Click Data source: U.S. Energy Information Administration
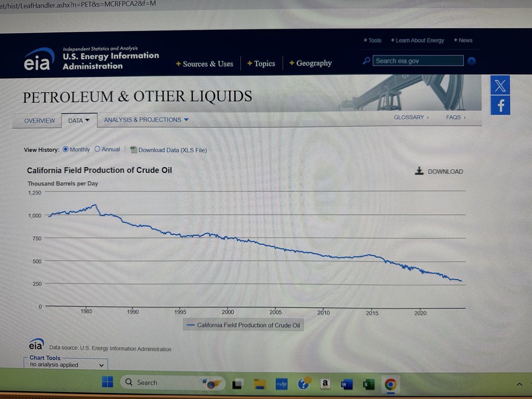532x399 pixels. [x=110, y=349]
